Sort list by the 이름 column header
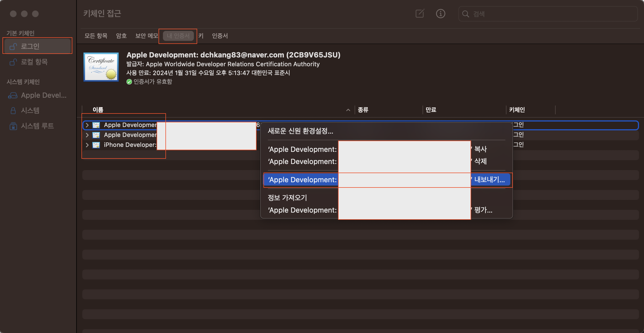644x333 pixels. (x=98, y=110)
